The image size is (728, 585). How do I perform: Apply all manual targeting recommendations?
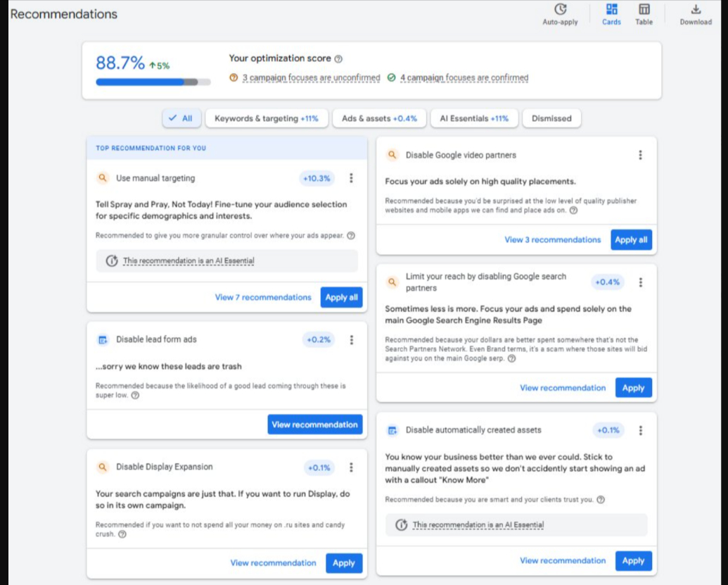[341, 297]
